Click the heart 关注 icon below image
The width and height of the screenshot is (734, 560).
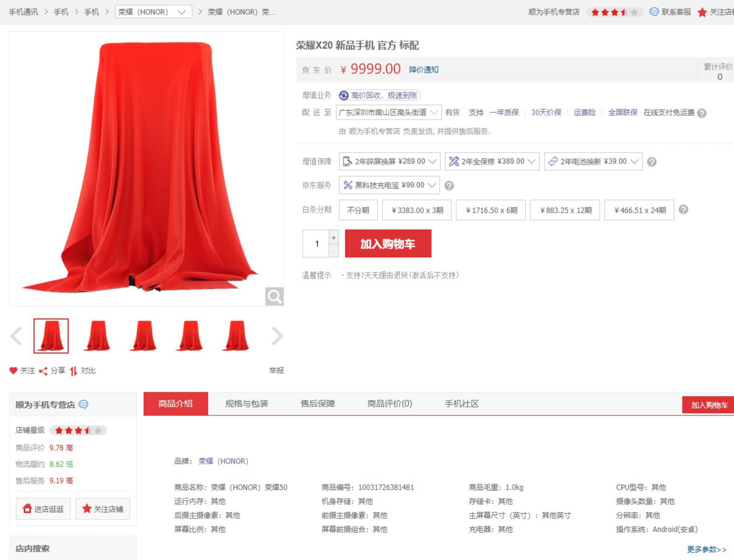coord(13,370)
